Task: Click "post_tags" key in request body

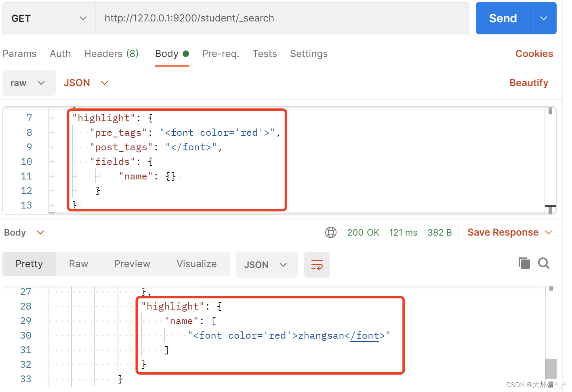Action: pos(122,147)
